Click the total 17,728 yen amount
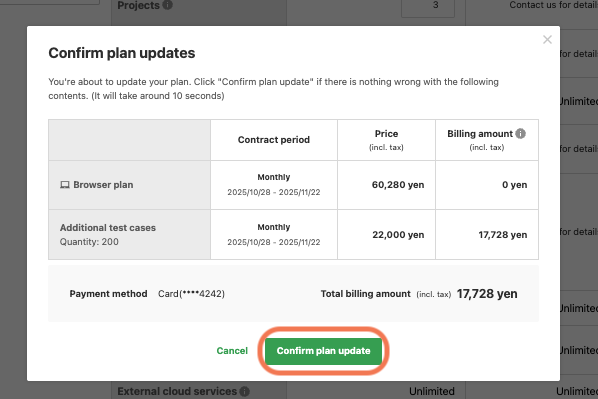The image size is (598, 399). coord(487,294)
